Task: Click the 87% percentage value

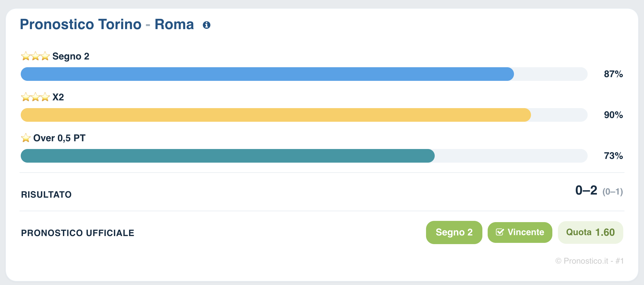Action: 613,74
